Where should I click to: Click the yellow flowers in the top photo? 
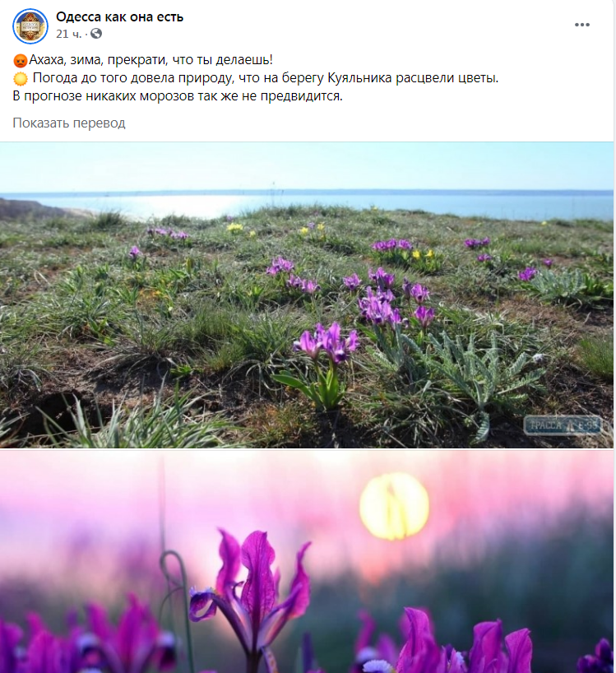pyautogui.click(x=235, y=227)
